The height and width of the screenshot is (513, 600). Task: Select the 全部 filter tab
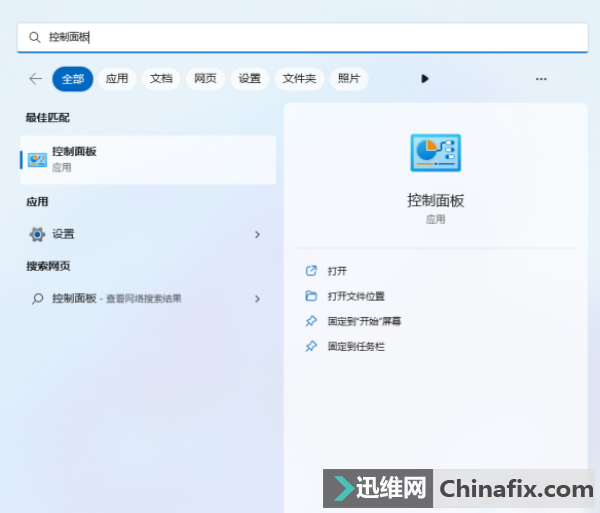[73, 79]
